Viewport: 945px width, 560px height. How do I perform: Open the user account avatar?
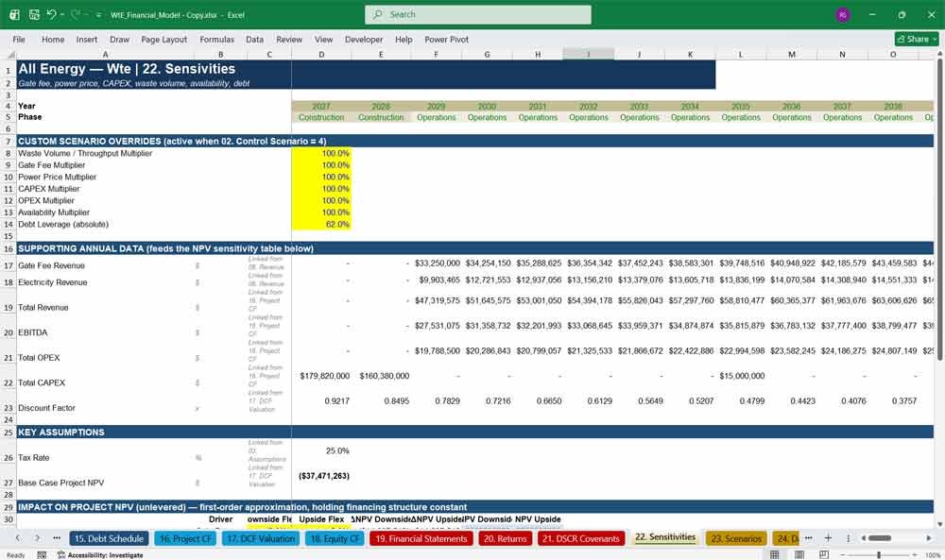tap(843, 14)
